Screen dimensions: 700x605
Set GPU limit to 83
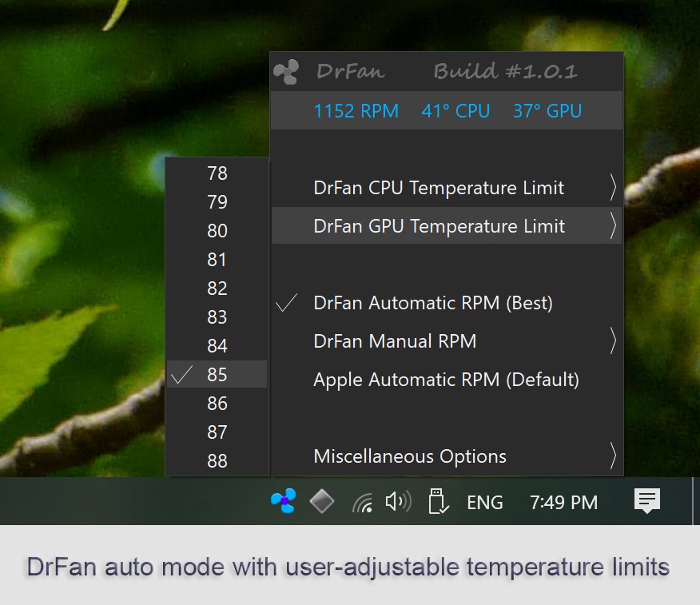click(217, 317)
